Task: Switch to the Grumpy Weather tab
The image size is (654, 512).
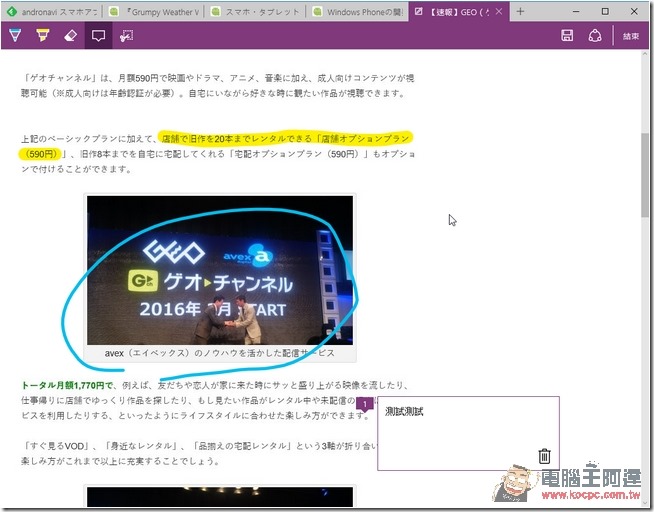Action: pos(153,12)
